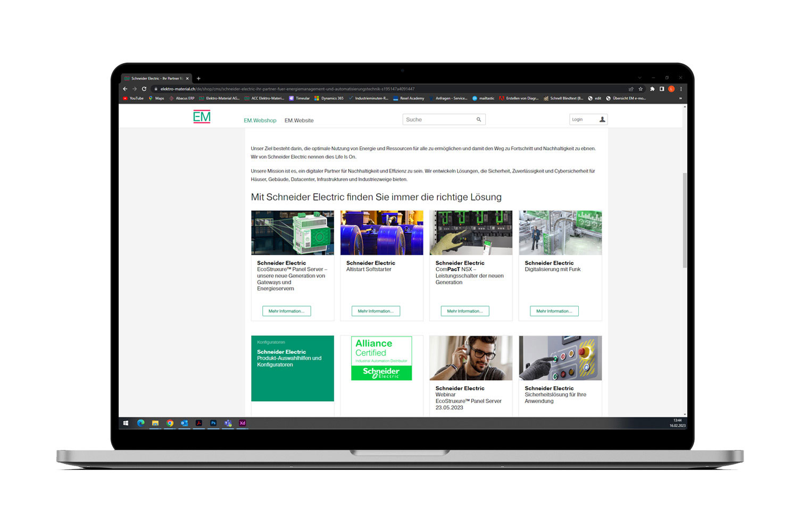Click the browser forward arrow
Image resolution: width=798 pixels, height=532 pixels.
tap(135, 89)
